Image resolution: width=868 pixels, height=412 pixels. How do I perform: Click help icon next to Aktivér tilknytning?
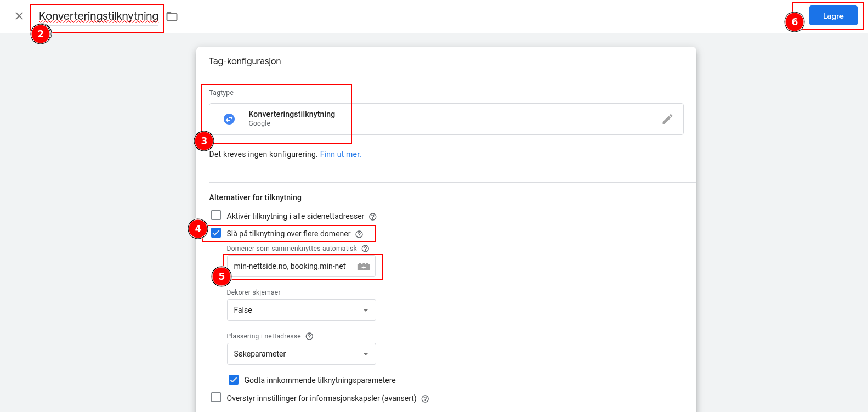coord(373,217)
